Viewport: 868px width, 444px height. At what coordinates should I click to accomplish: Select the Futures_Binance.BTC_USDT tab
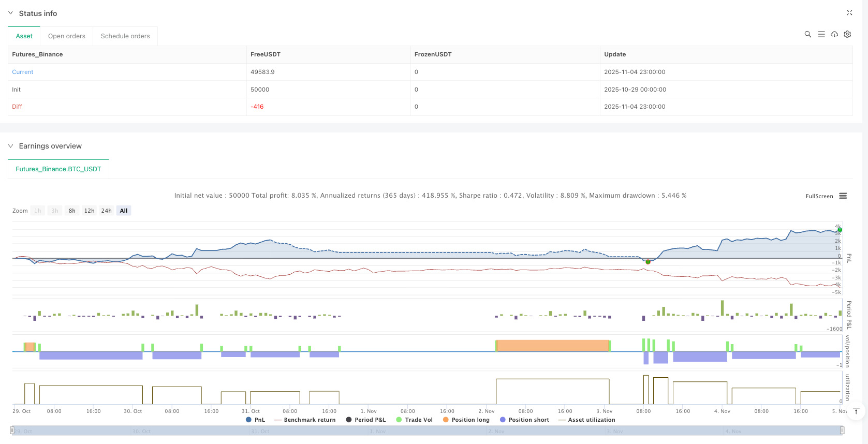coord(58,169)
